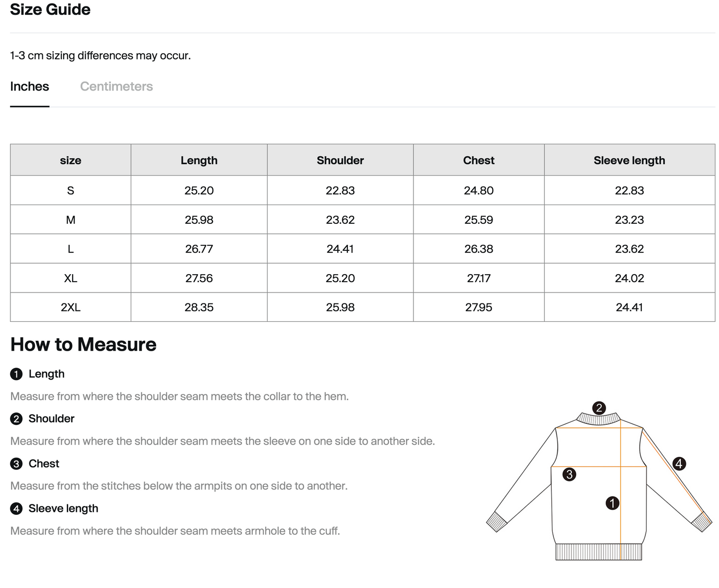Select the Inches tab

click(x=29, y=86)
